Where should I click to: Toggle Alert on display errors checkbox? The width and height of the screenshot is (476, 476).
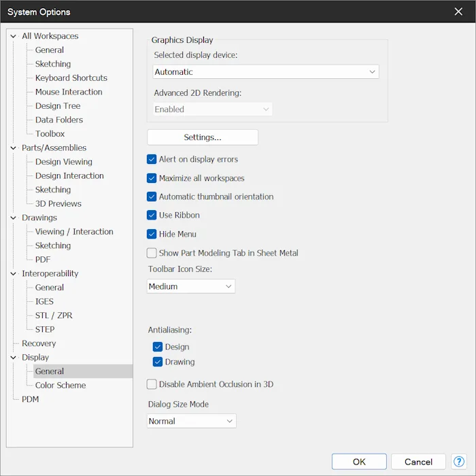(x=152, y=159)
